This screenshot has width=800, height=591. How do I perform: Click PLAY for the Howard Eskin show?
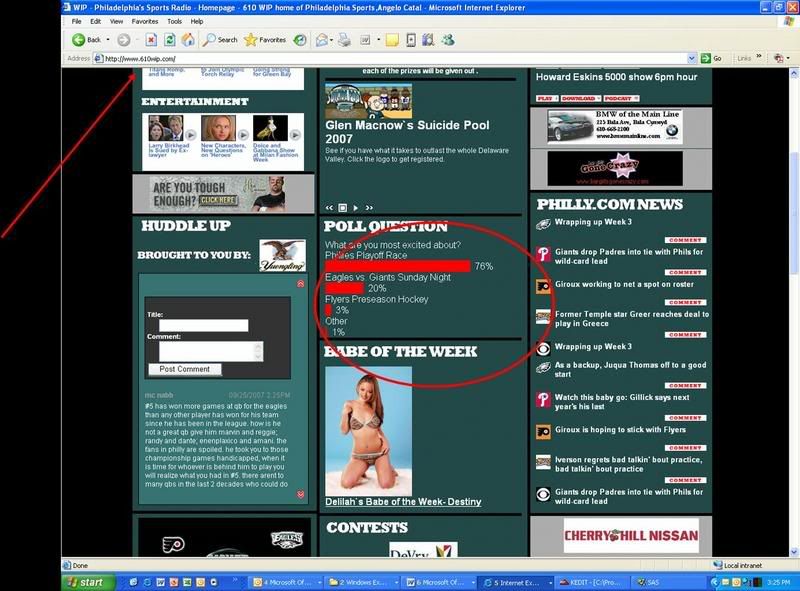[547, 98]
